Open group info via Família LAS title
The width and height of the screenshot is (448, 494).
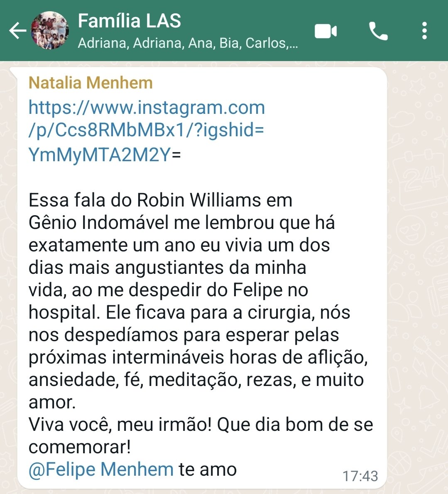click(130, 21)
